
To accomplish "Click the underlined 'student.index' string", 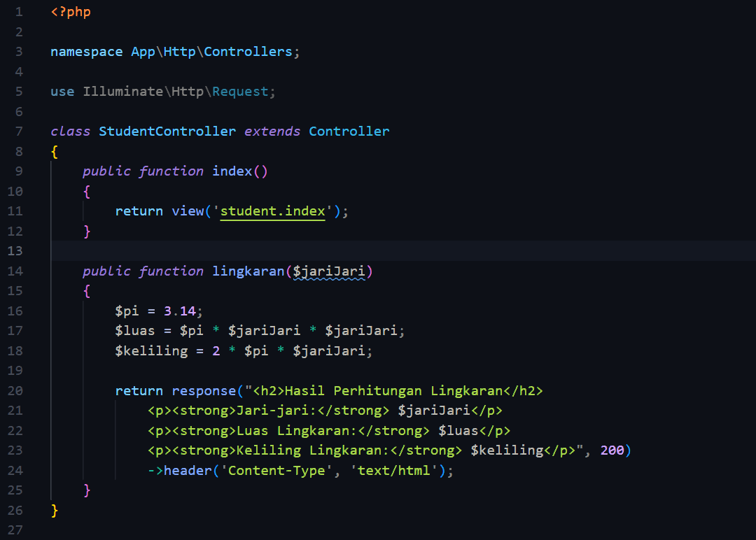I will 272,211.
